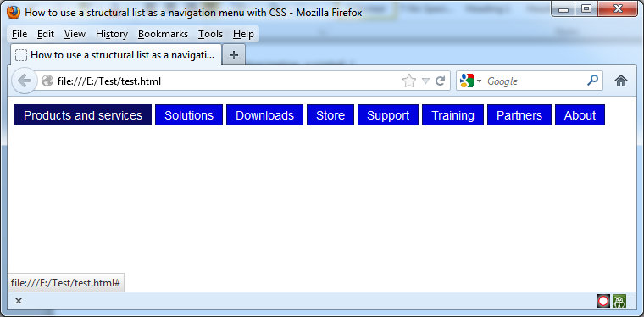Screen dimensions: 644x317
Task: Click the red circle status bar add-on icon
Action: click(x=603, y=301)
